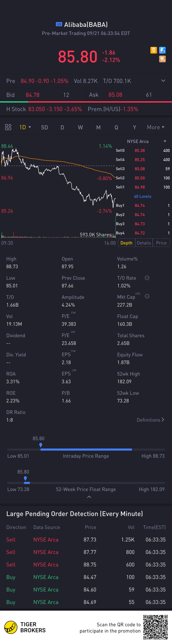Tap the info icon beside Mkt Cap
Screen dimensions: 172x644
147,297
